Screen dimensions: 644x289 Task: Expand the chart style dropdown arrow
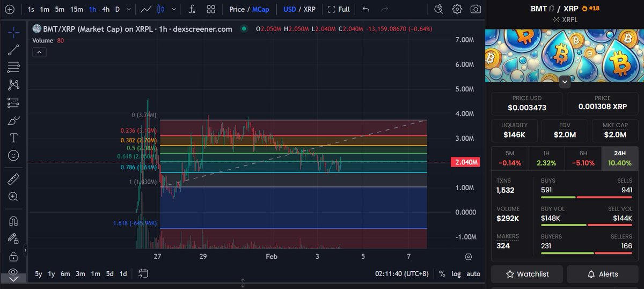click(174, 9)
